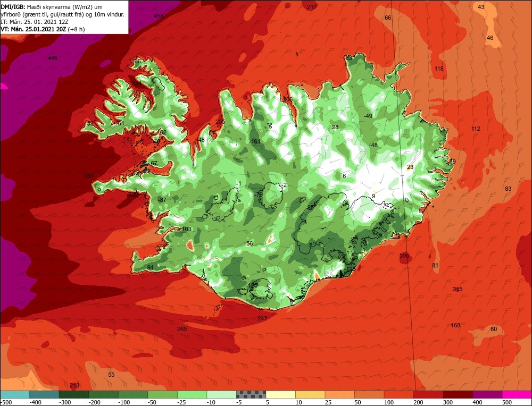Select the 'VT: Mán. 25.01.2021 20Z (+8 h)' line
The width and height of the screenshot is (532, 406).
click(x=43, y=29)
